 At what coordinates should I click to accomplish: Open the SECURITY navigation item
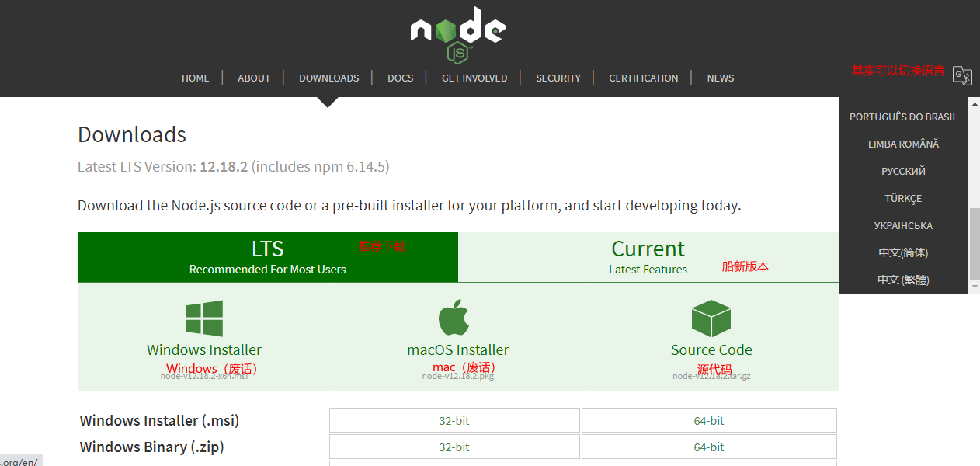558,78
